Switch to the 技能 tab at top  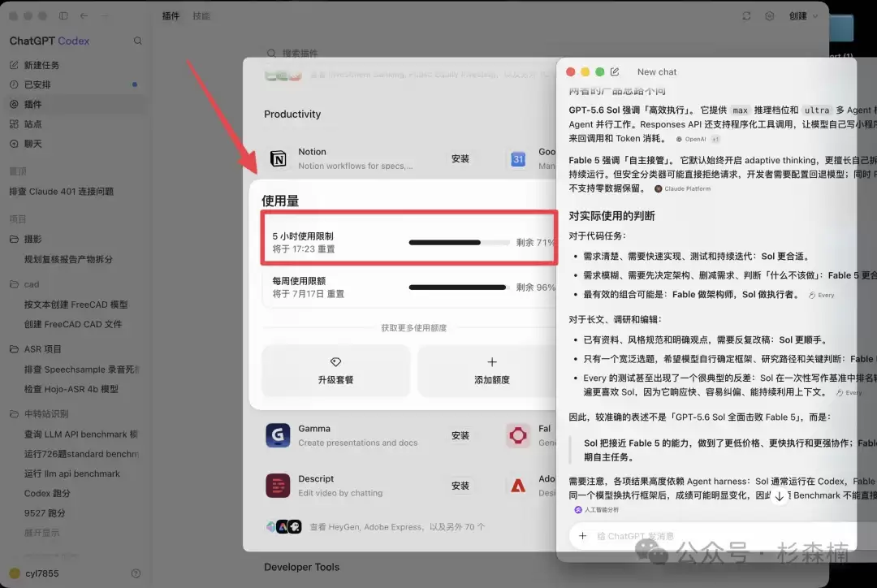(201, 15)
